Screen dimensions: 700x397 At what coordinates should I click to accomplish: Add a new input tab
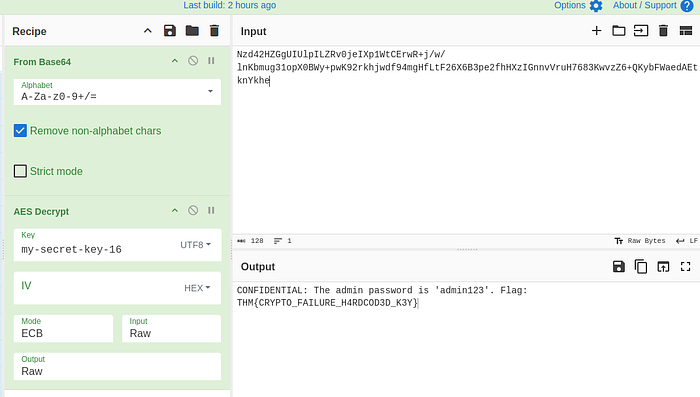coord(596,31)
